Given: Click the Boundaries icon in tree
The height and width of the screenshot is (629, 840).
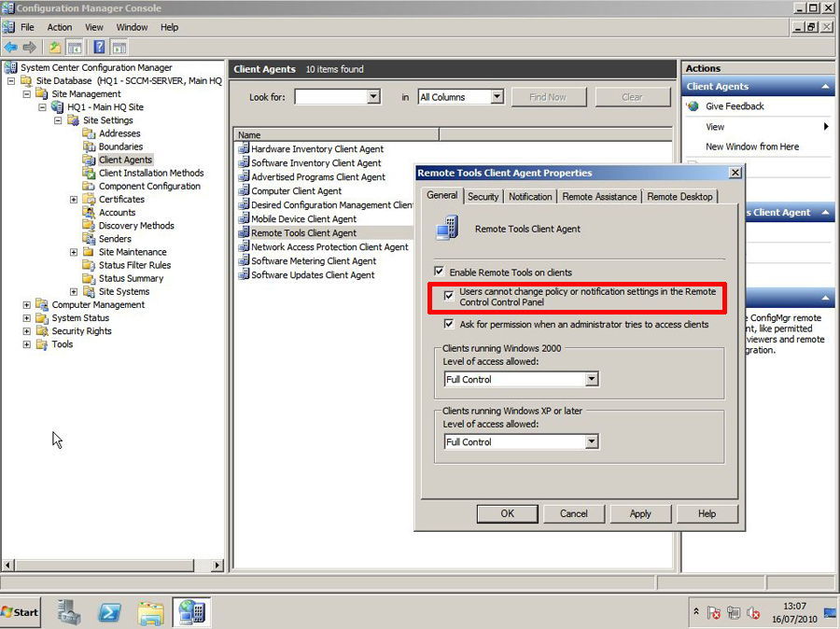Looking at the screenshot, I should pos(89,147).
